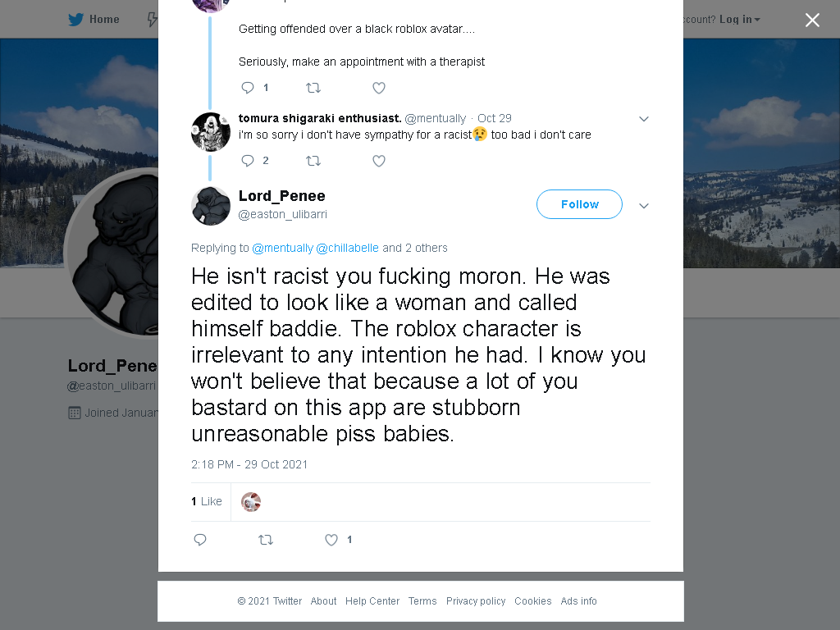
Task: Open @chillabelle mention link
Action: coord(347,248)
